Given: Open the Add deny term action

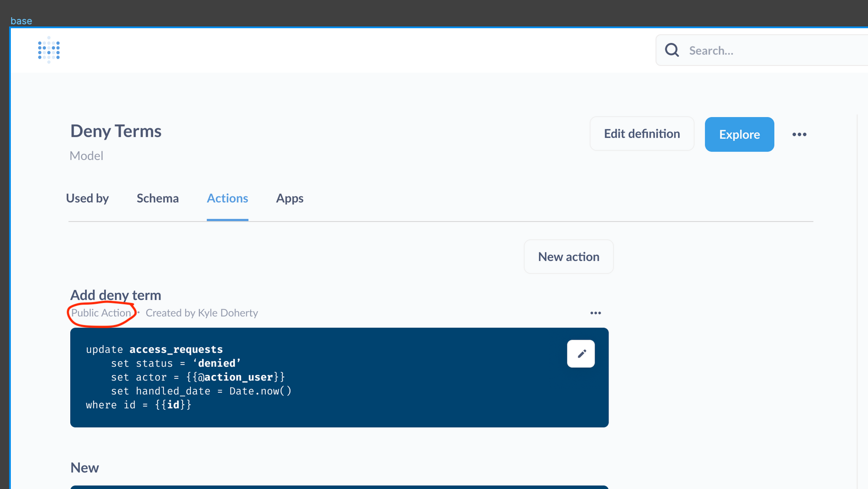Looking at the screenshot, I should point(115,295).
